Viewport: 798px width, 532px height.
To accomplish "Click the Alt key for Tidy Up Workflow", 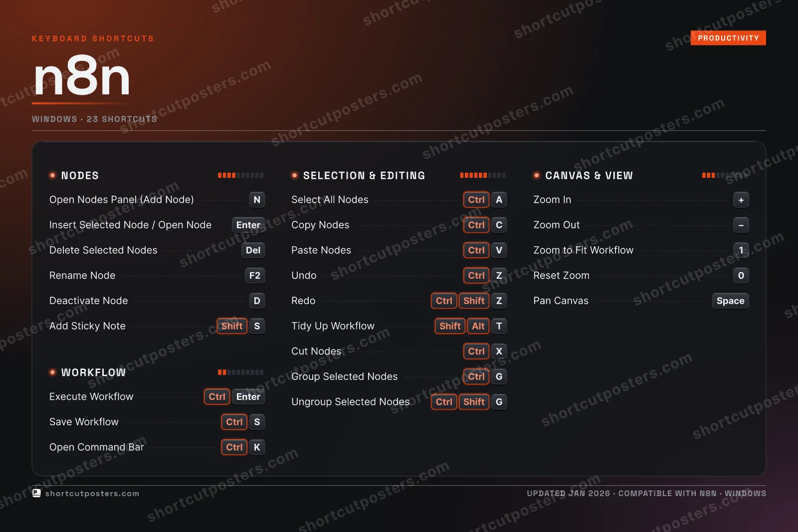I will click(478, 326).
